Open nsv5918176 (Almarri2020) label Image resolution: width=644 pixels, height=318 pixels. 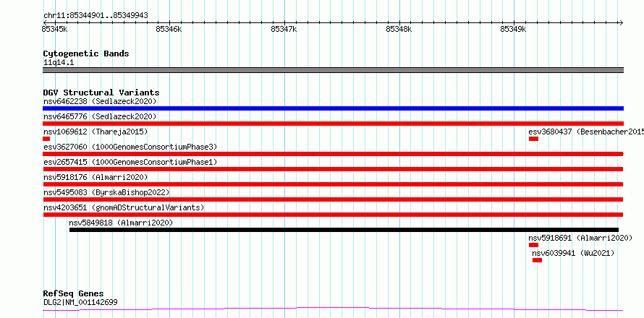click(96, 177)
